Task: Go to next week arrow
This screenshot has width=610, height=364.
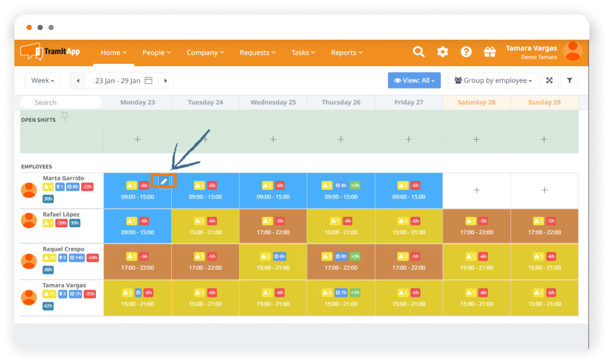Action: click(x=166, y=81)
